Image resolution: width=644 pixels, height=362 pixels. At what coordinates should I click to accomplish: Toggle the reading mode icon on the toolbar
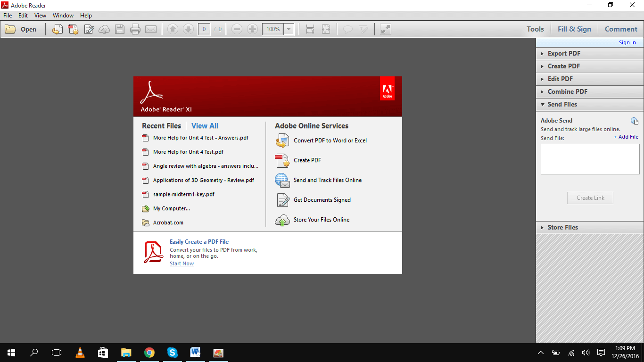[385, 29]
